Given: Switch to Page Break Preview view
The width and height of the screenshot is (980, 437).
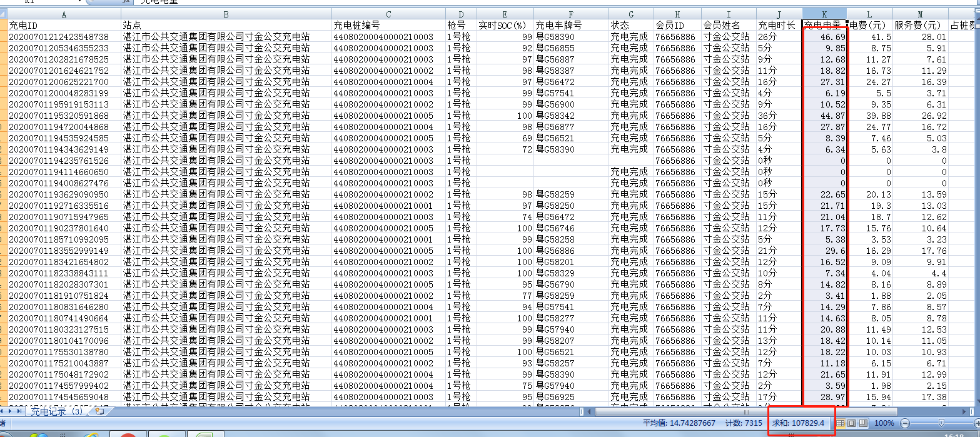Looking at the screenshot, I should pyautogui.click(x=863, y=423).
